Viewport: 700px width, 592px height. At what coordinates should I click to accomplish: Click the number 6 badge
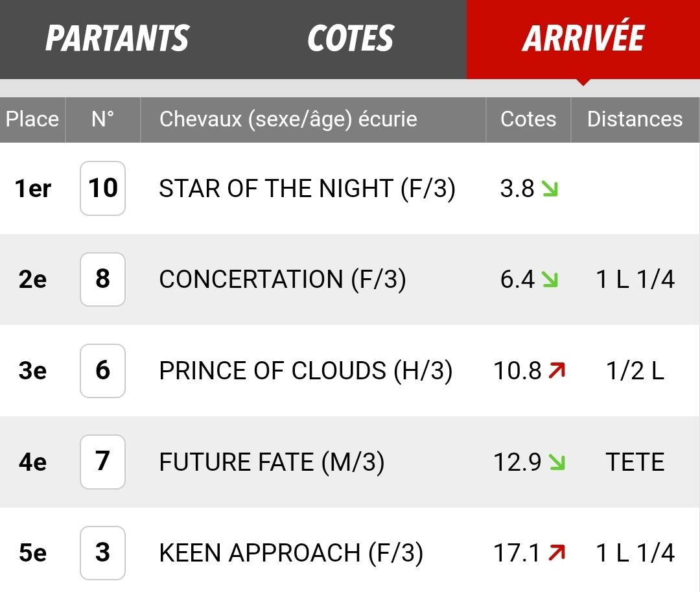[102, 370]
